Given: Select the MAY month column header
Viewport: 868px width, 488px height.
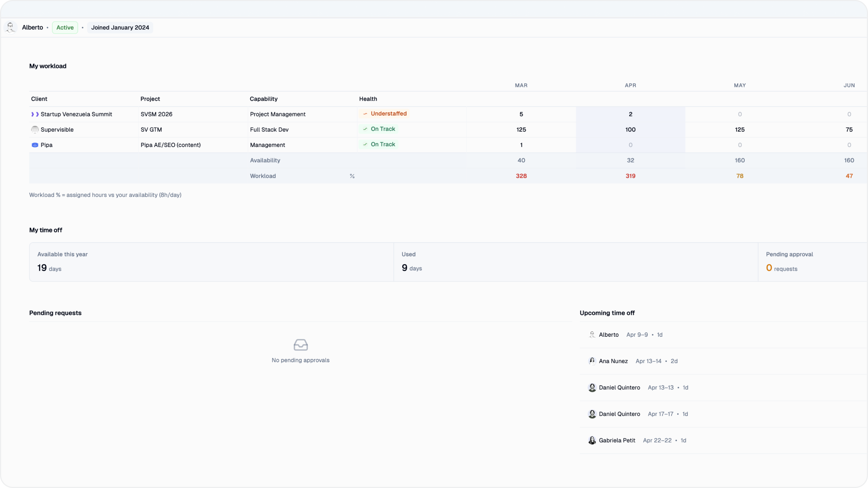Looking at the screenshot, I should (x=740, y=86).
